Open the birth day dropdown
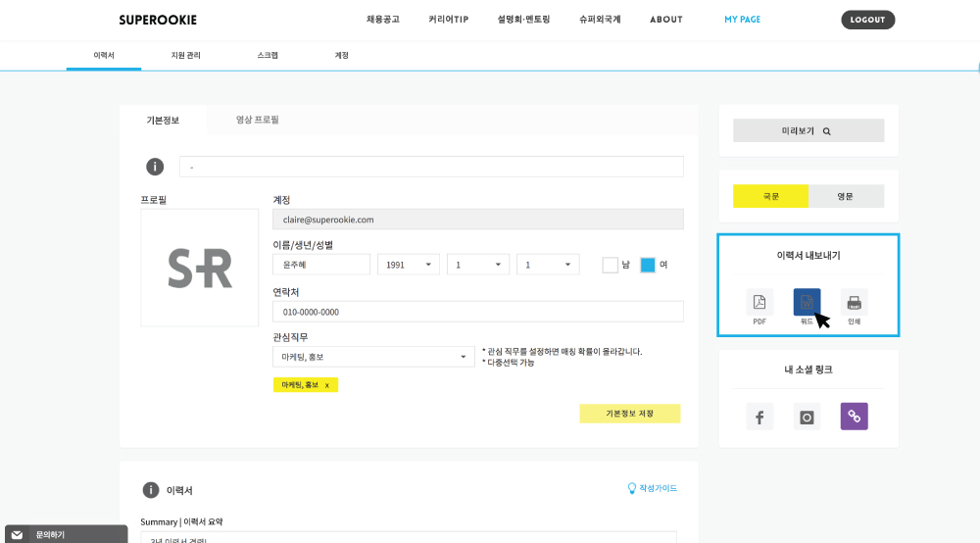The height and width of the screenshot is (543, 980). click(x=547, y=265)
